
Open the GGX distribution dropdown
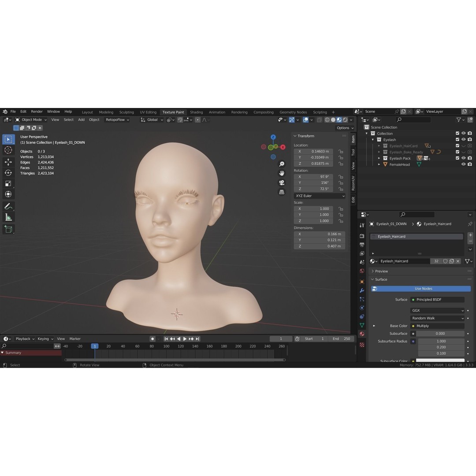(438, 311)
